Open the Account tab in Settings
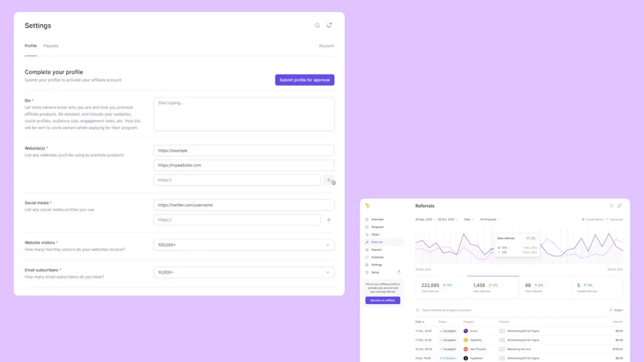The width and height of the screenshot is (644, 362). (x=327, y=46)
